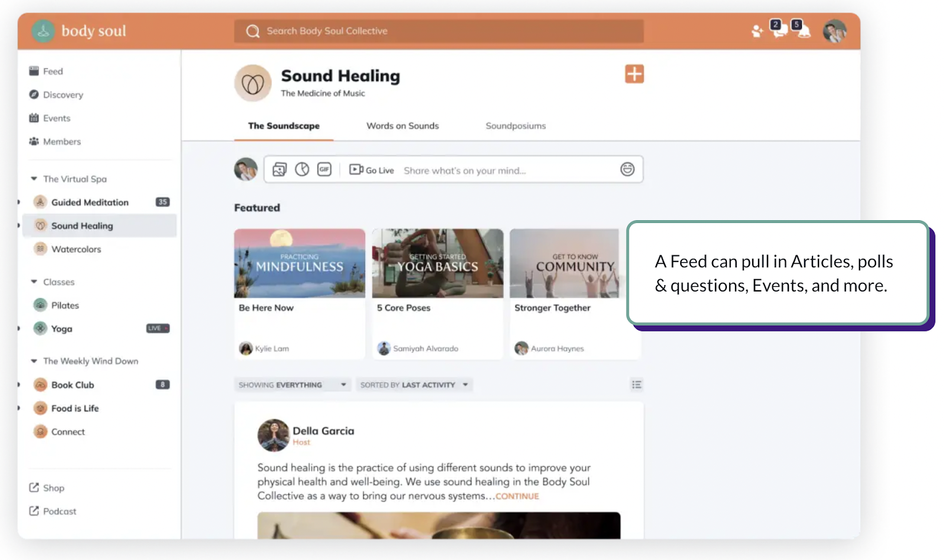Image resolution: width=944 pixels, height=560 pixels.
Task: Open the image upload icon in composer
Action: click(x=279, y=170)
